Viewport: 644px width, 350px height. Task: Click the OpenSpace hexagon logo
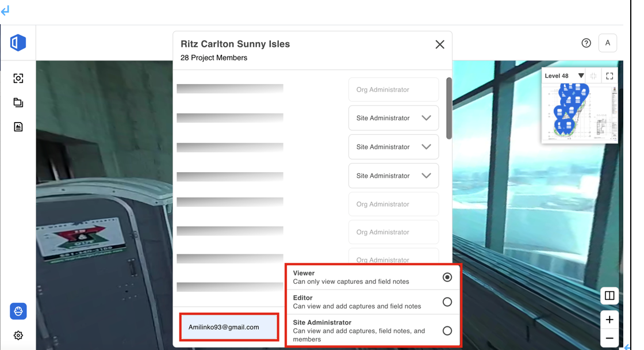pos(18,43)
